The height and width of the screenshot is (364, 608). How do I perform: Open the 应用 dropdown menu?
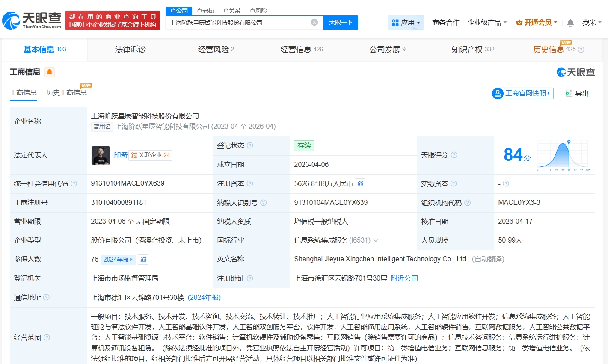click(406, 22)
